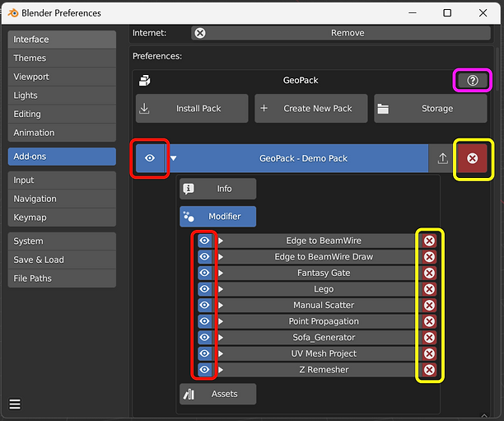Toggle visibility of Manual Scatter
The height and width of the screenshot is (421, 504).
pos(204,305)
